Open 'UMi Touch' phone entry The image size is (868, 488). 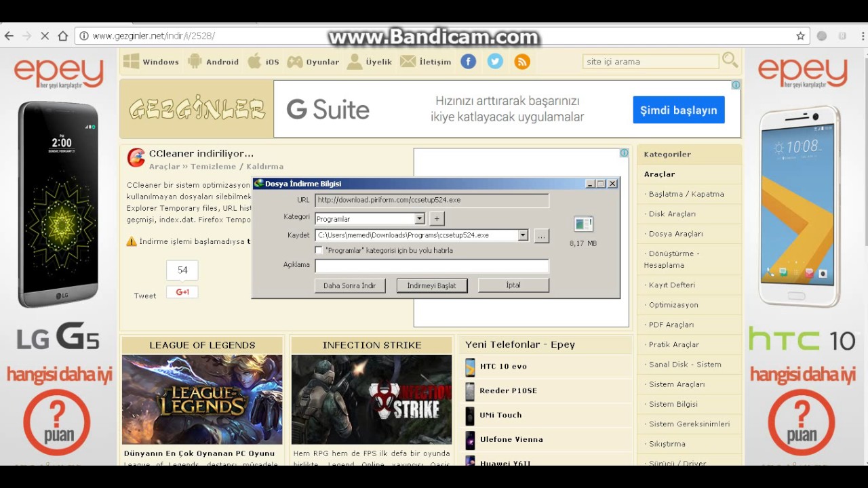(500, 415)
